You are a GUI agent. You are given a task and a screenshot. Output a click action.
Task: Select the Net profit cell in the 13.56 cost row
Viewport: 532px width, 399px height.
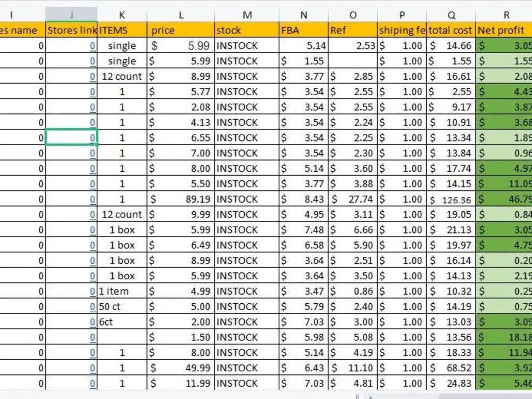[504, 337]
